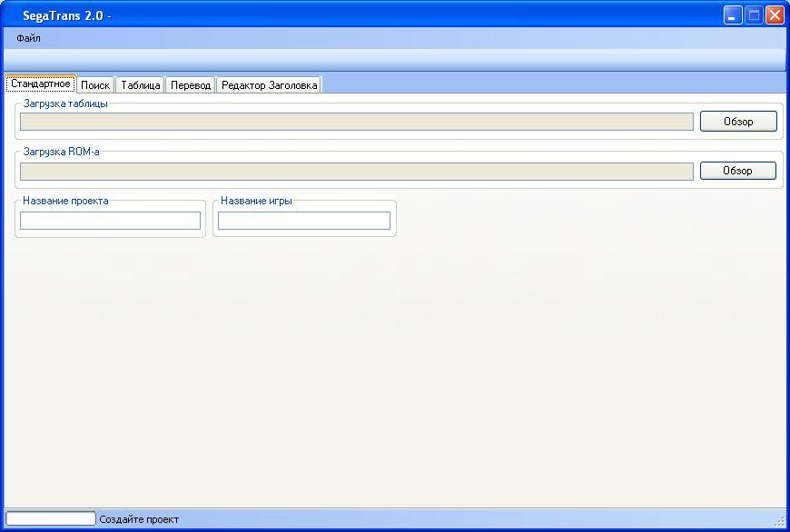Click the status bar progress box

[50, 518]
